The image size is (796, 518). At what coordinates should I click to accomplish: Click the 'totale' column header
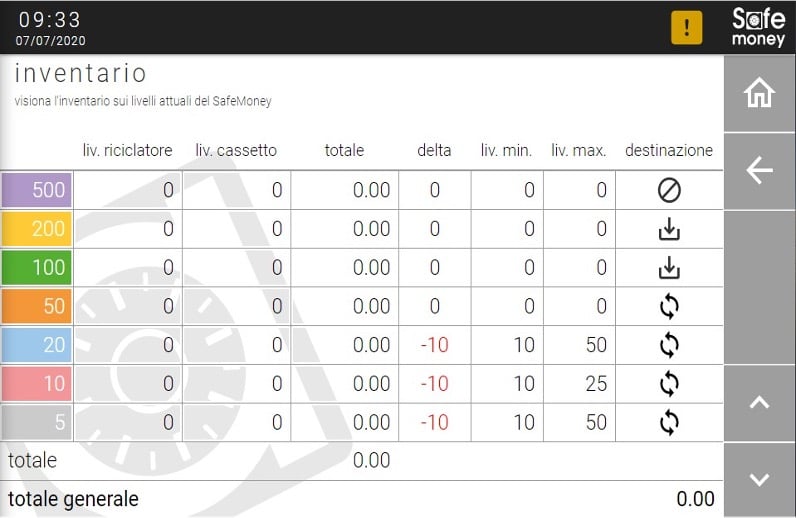tap(344, 150)
